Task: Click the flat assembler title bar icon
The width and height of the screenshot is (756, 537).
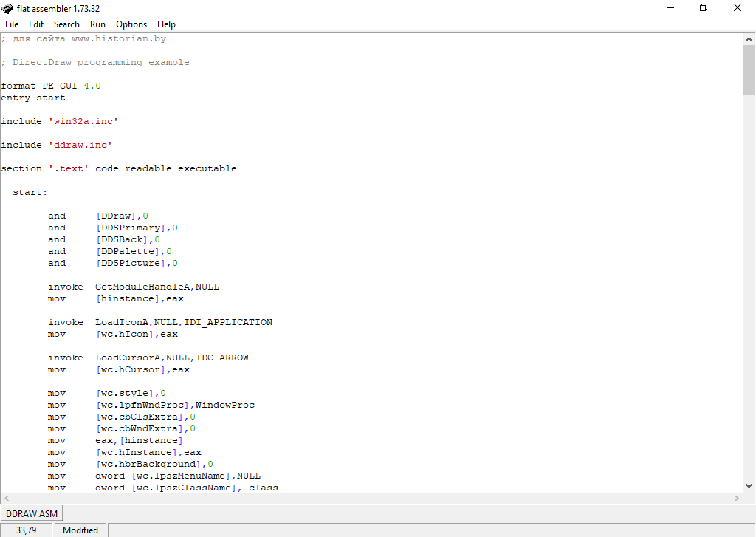Action: (7, 8)
